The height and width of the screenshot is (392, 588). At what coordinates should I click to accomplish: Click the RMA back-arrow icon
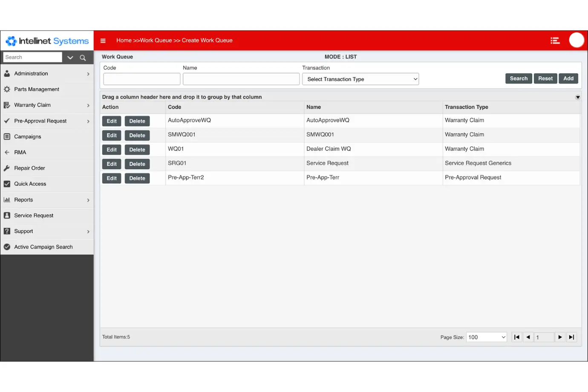(x=7, y=153)
